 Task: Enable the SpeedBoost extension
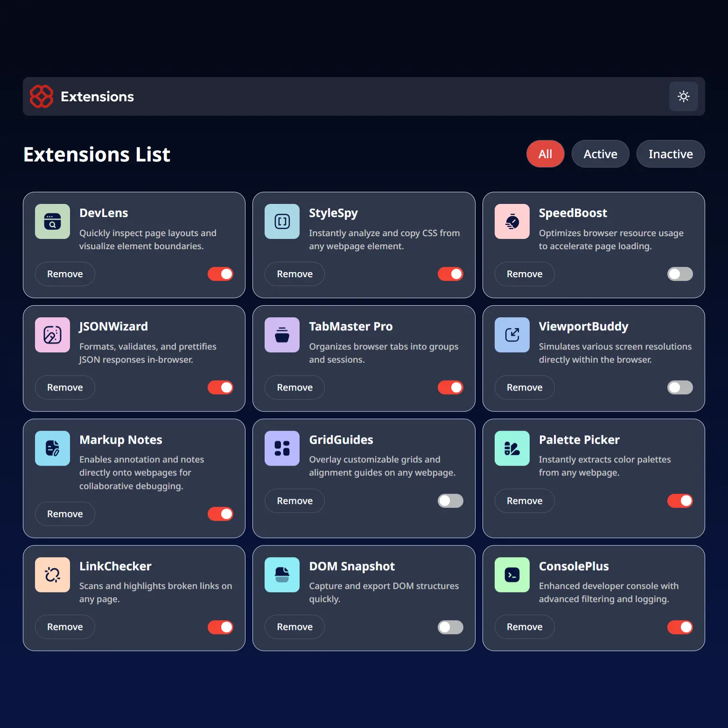click(x=680, y=274)
